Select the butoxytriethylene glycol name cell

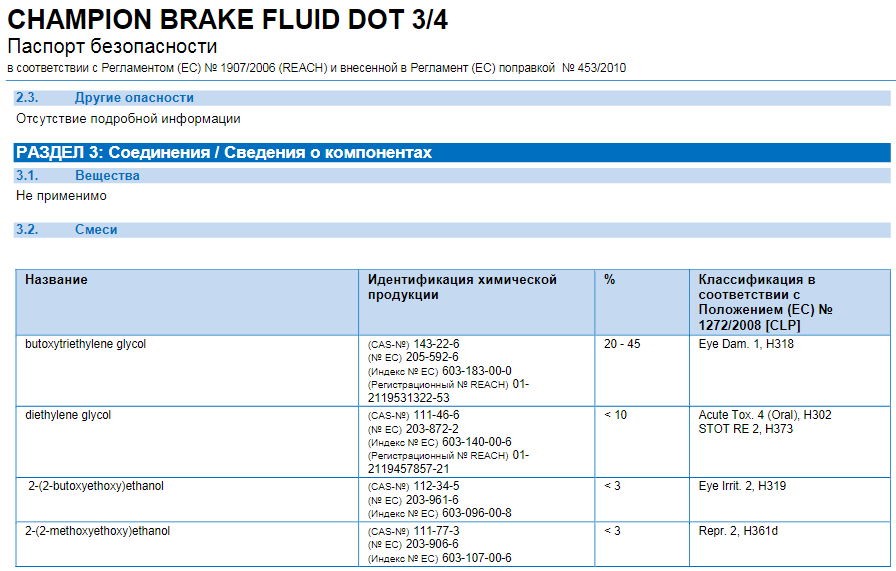(x=187, y=371)
